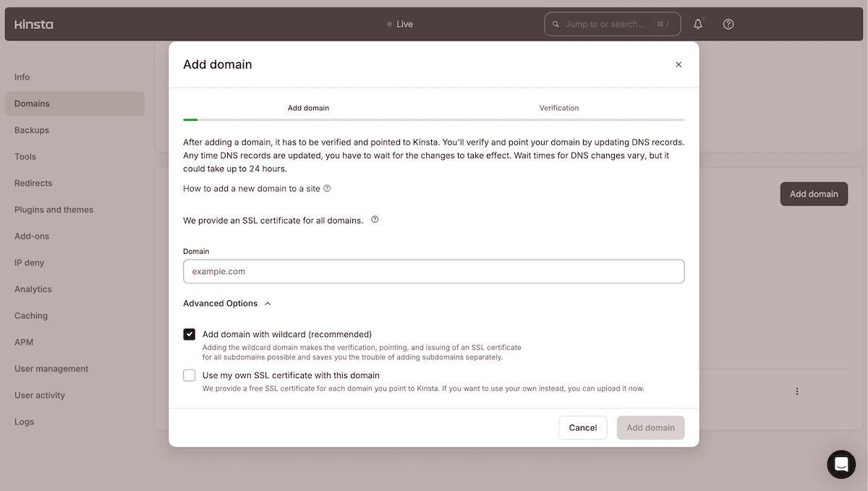
Task: Click the info icon after 'How to add a new domain'
Action: pyautogui.click(x=327, y=188)
